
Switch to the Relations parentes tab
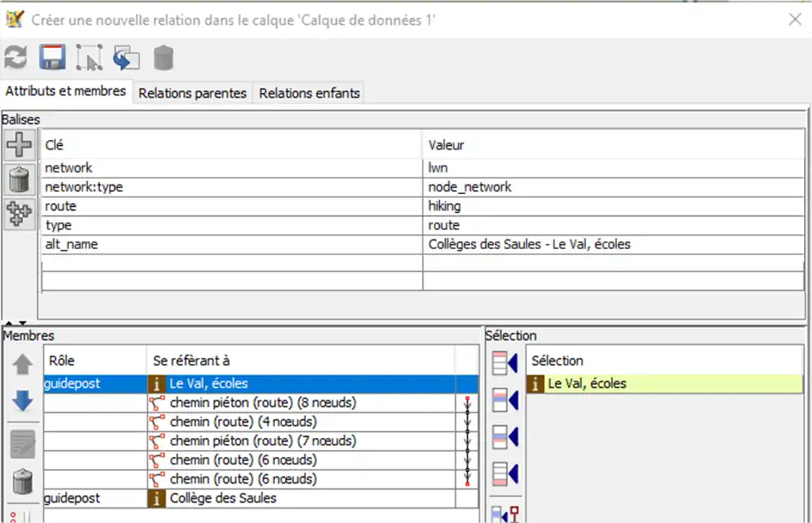192,93
